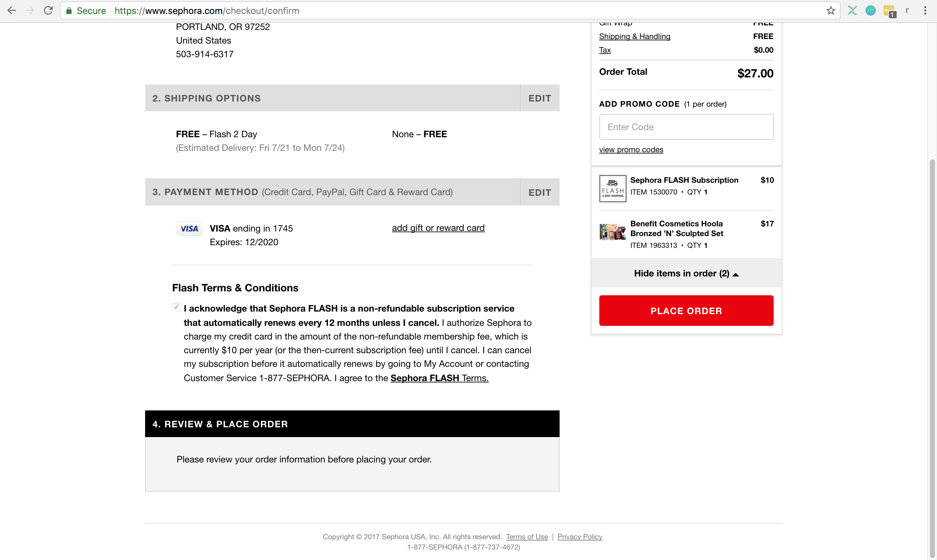Open the Chrome three-dot menu
Image resolution: width=937 pixels, height=560 pixels.
[925, 10]
